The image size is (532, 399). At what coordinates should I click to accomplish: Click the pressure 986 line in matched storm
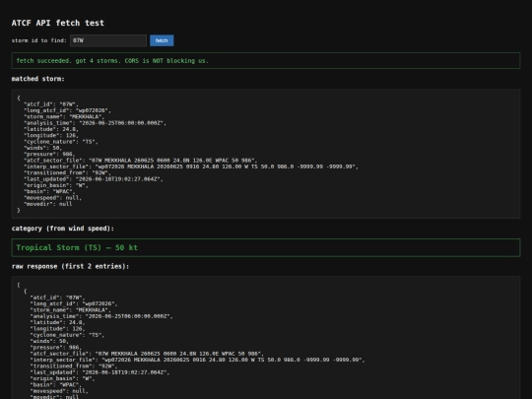[x=49, y=154]
